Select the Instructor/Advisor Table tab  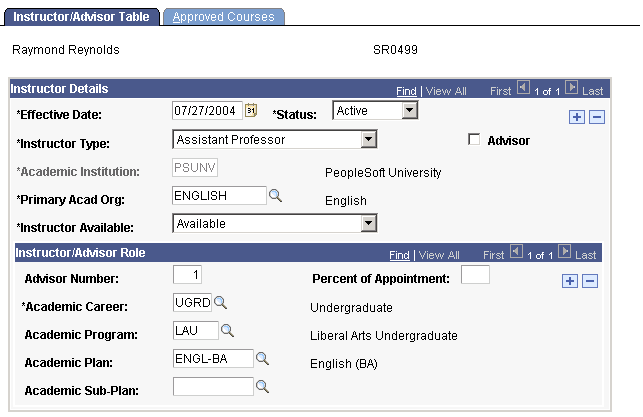[x=82, y=17]
